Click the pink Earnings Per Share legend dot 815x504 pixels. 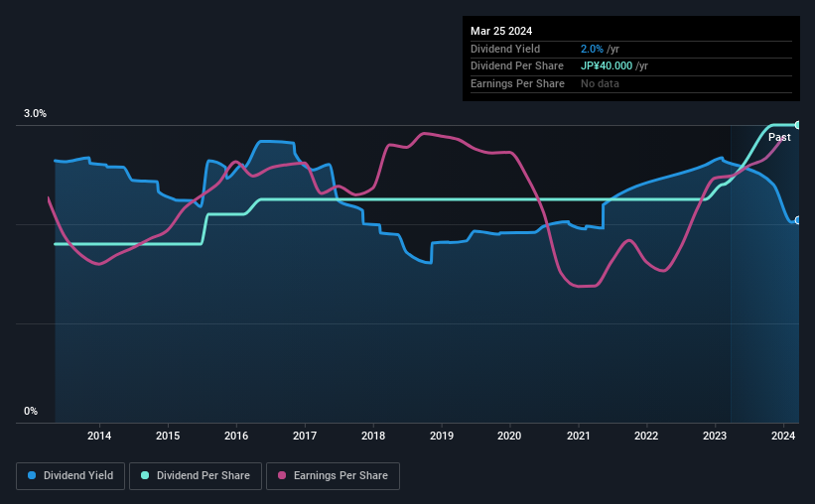282,475
